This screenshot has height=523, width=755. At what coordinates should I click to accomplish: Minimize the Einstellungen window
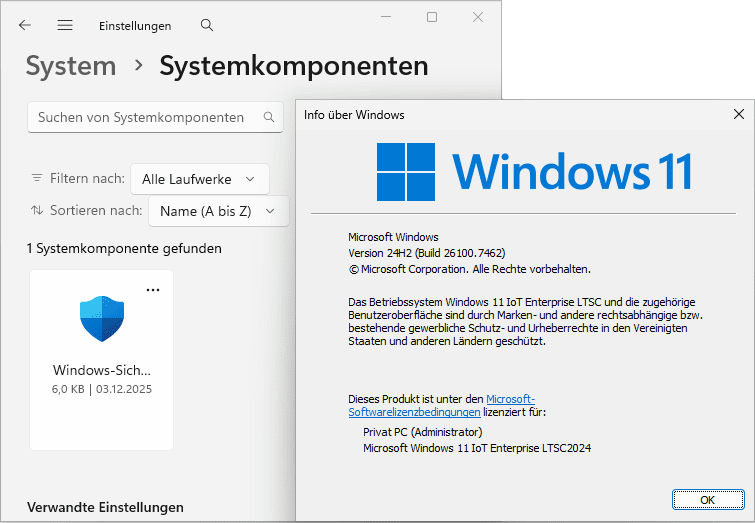pyautogui.click(x=386, y=17)
